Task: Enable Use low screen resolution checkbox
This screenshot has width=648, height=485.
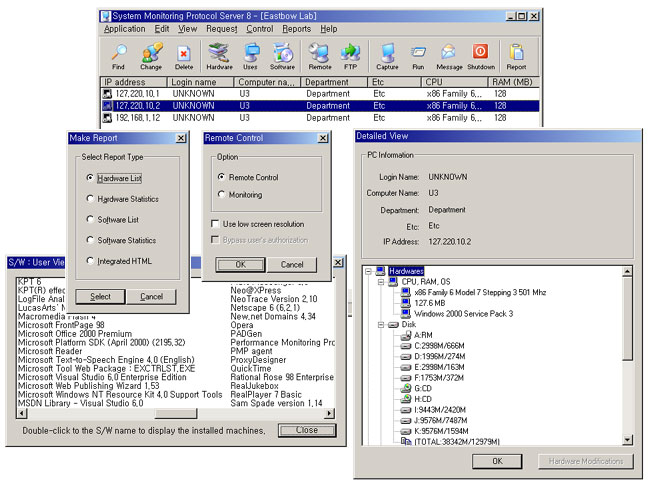Action: click(x=215, y=223)
